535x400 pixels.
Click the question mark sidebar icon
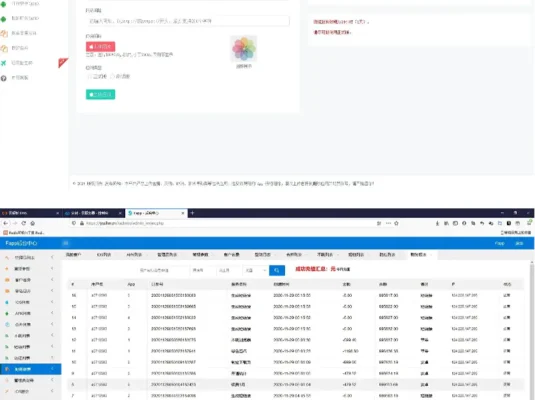pos(4,78)
